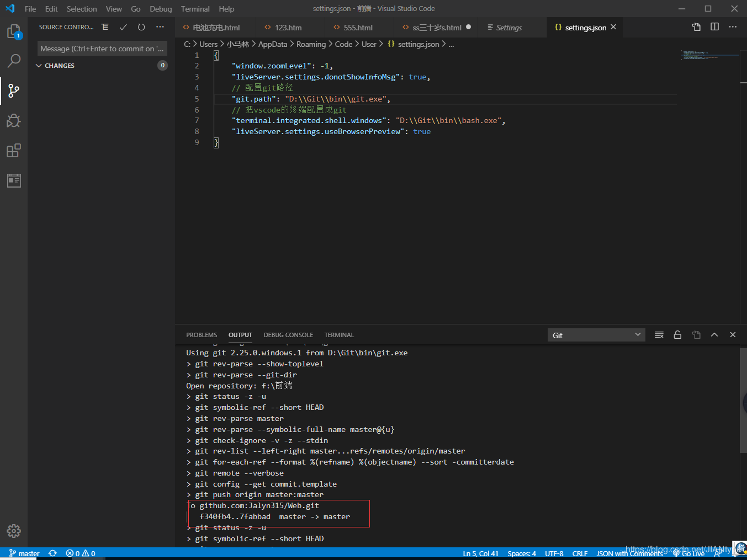Open the Explorer view in activity bar
The image size is (747, 560).
coord(13,31)
